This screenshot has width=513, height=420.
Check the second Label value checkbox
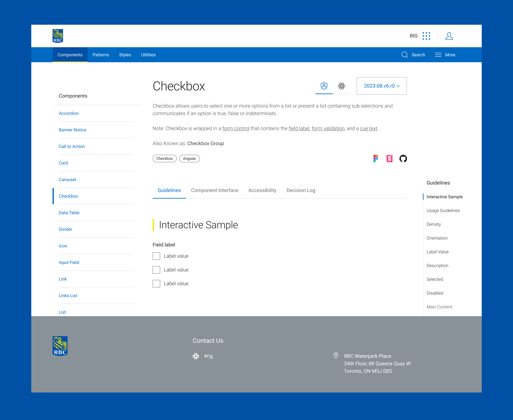pyautogui.click(x=156, y=270)
